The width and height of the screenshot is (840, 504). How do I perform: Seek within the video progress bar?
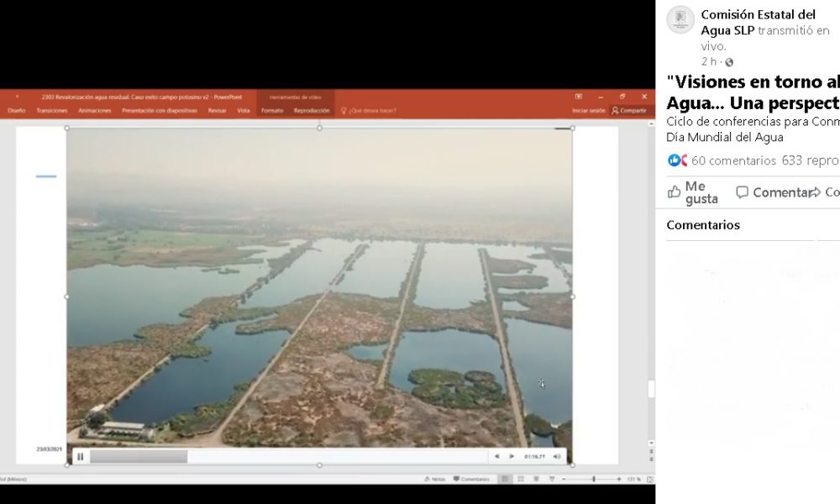pyautogui.click(x=287, y=456)
